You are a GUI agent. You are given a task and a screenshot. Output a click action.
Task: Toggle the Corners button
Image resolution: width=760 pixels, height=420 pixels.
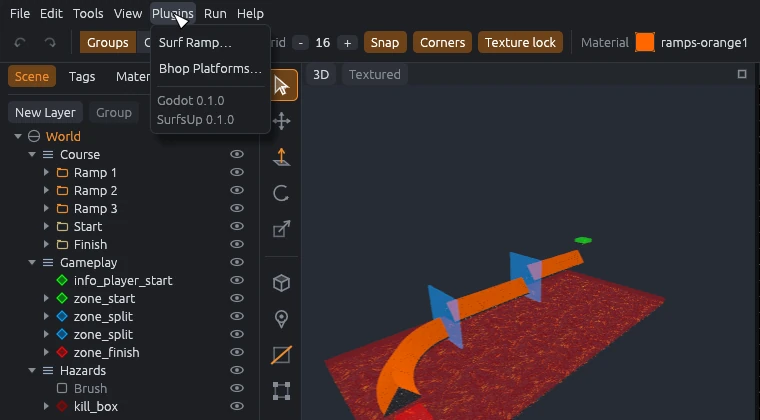[x=443, y=43]
